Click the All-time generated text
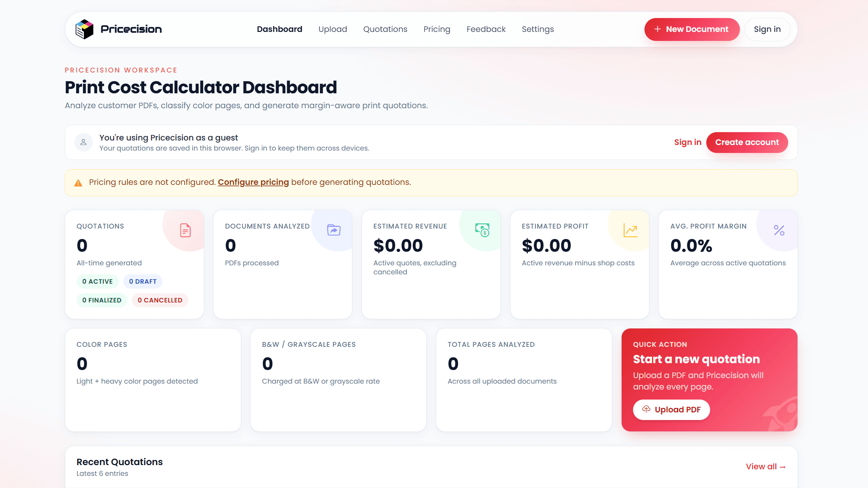This screenshot has width=868, height=488. point(109,263)
